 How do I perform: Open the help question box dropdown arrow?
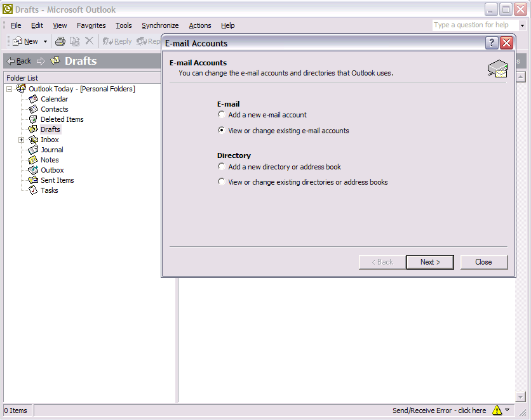coord(522,25)
